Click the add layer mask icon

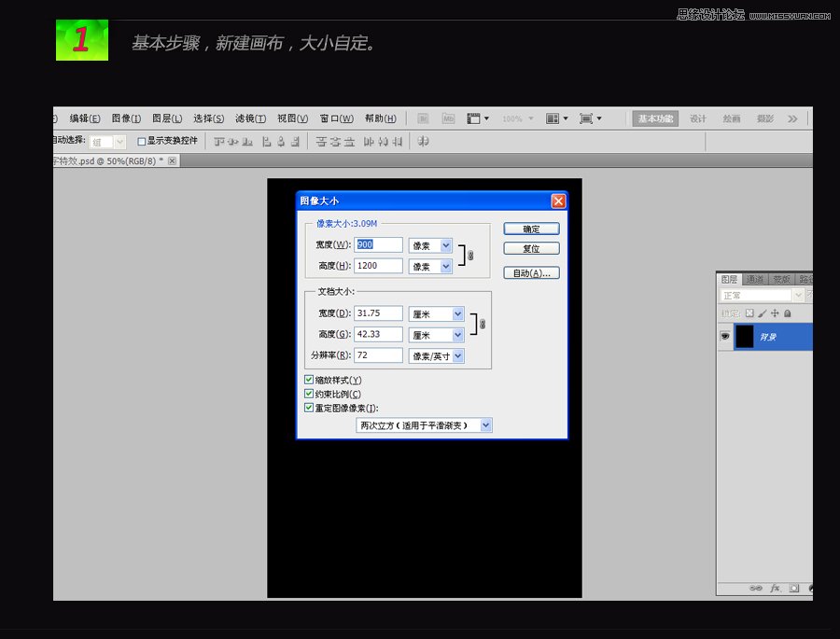793,589
